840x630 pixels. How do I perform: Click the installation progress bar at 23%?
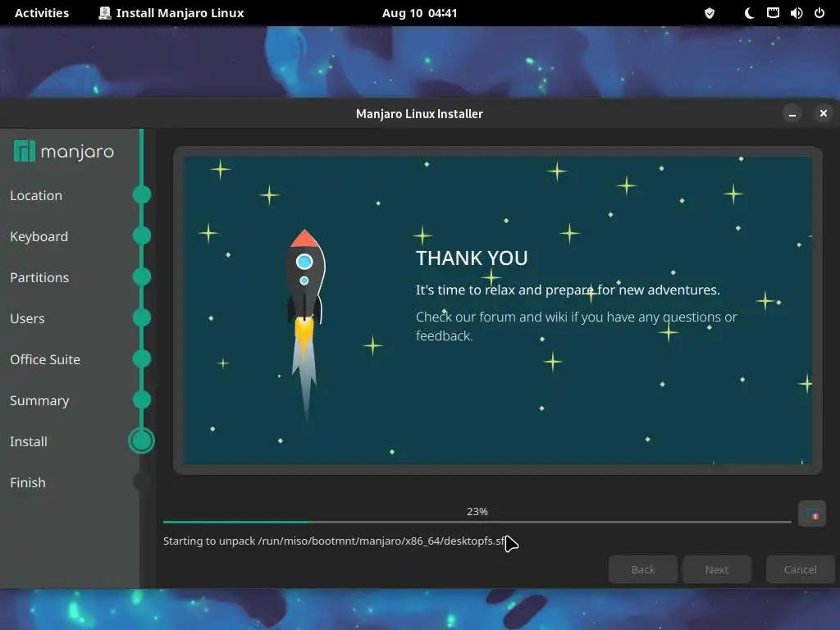[x=477, y=522]
